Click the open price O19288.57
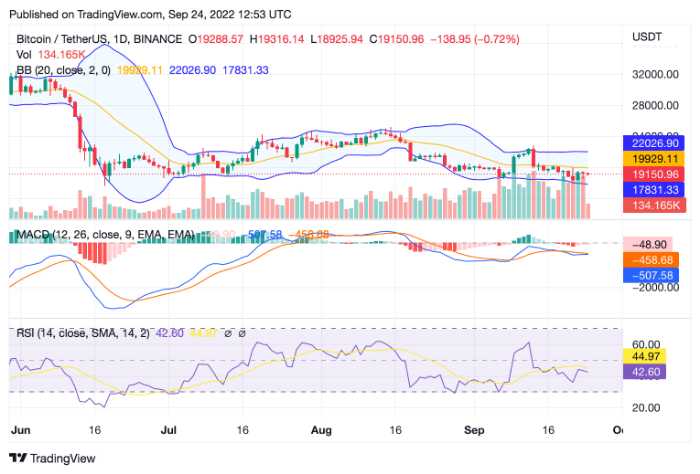This screenshot has width=700, height=474. (216, 39)
